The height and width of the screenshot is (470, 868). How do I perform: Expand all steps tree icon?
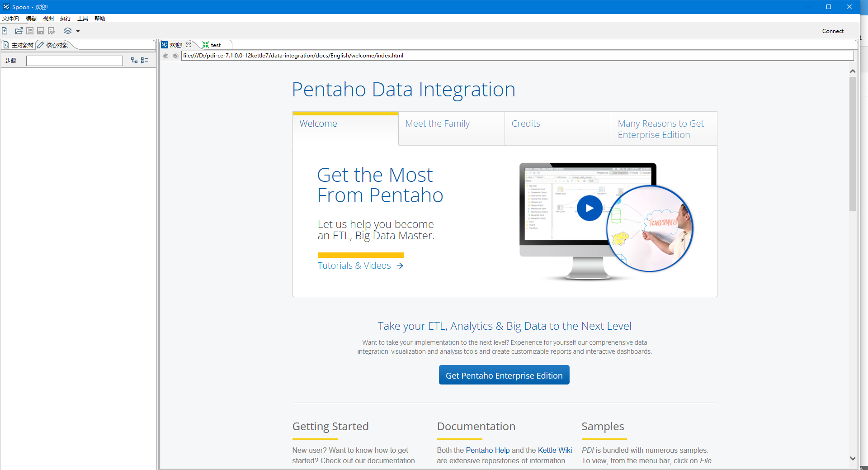(134, 60)
